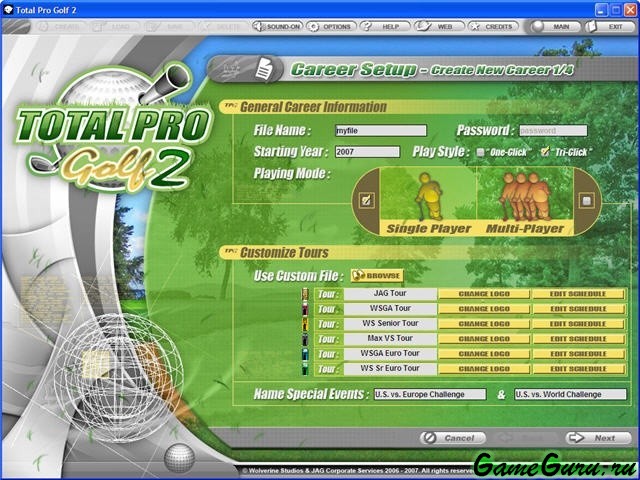Change logo for WS Senior Tour
640x480 pixels.
tap(484, 324)
